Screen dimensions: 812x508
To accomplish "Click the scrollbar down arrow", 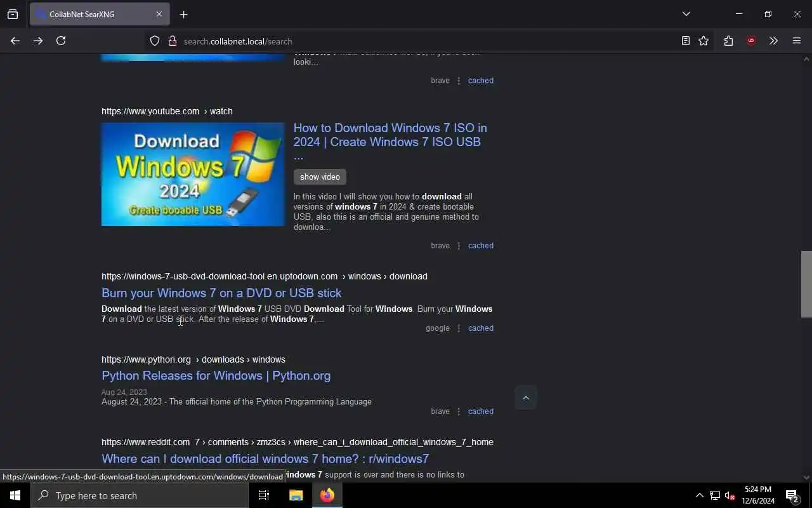I will [806, 477].
